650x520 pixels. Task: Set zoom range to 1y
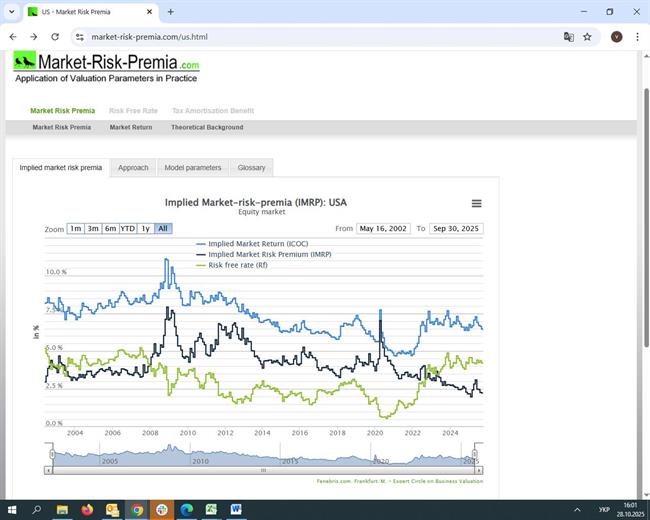coord(145,229)
